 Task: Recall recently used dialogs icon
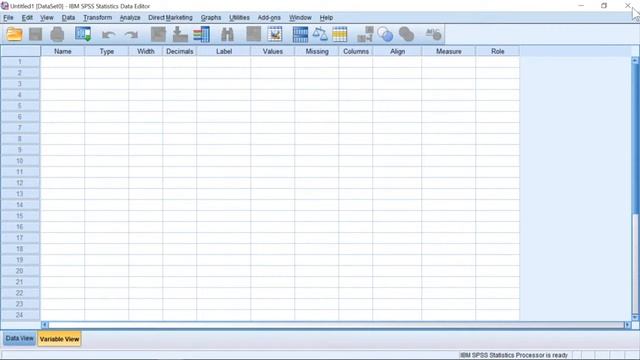point(83,34)
